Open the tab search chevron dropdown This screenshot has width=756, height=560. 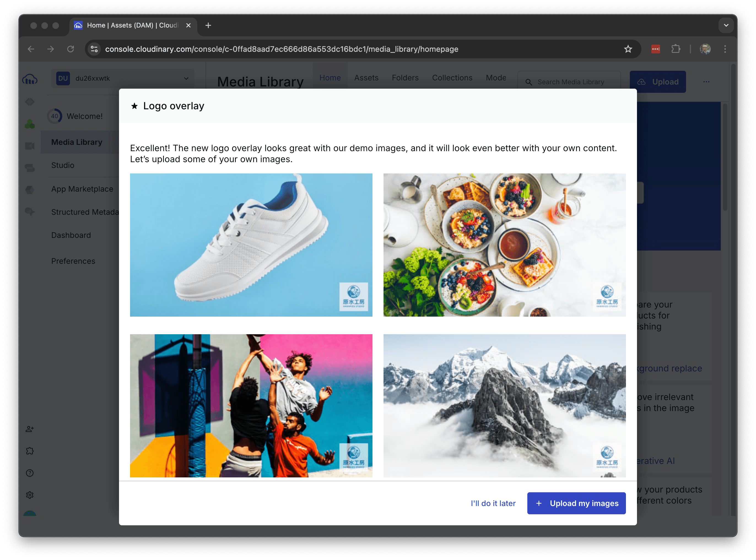[726, 25]
